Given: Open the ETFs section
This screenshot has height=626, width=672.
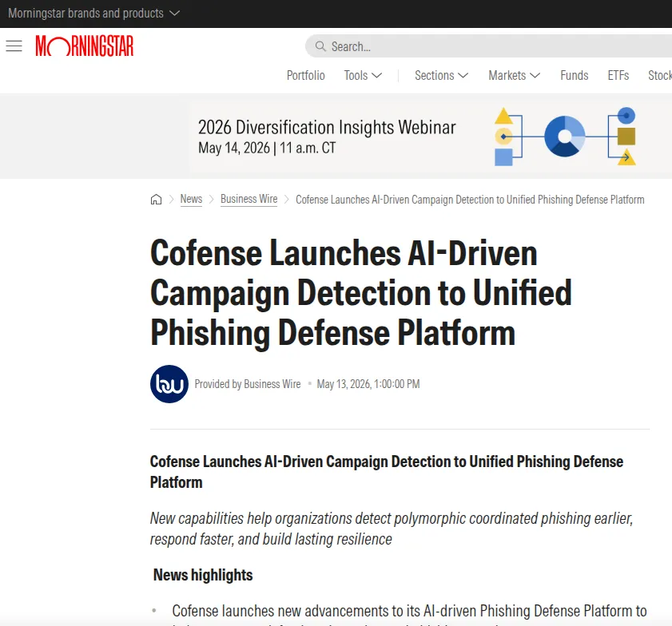Looking at the screenshot, I should click(618, 75).
